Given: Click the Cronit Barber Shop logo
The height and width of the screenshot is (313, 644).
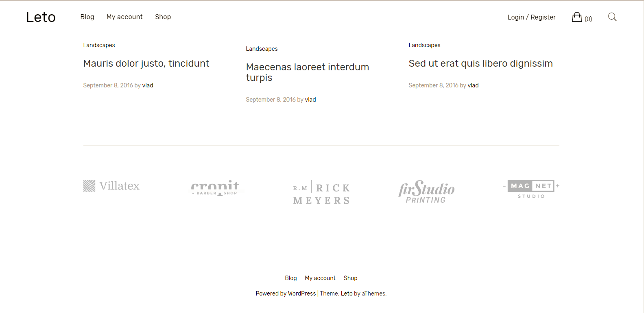Looking at the screenshot, I should (x=215, y=188).
